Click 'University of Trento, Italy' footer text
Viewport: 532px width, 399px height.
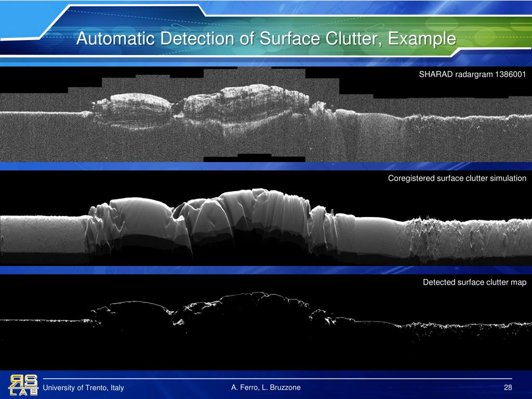[x=83, y=388]
